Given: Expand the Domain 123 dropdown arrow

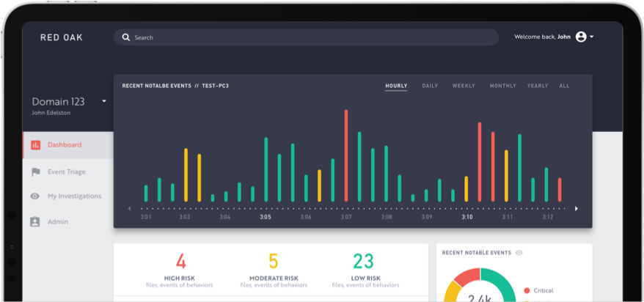Looking at the screenshot, I should (x=104, y=101).
